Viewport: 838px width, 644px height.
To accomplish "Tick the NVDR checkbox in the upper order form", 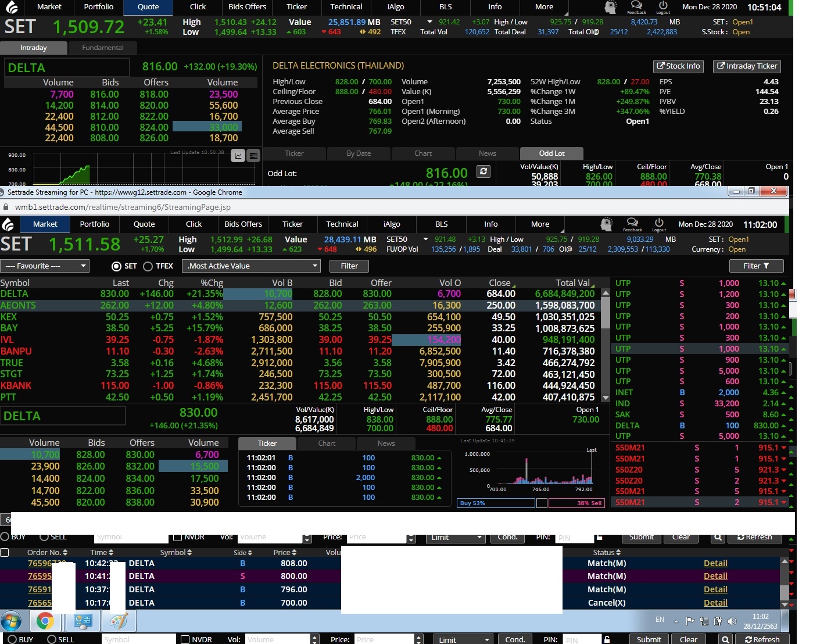I will click(x=178, y=536).
